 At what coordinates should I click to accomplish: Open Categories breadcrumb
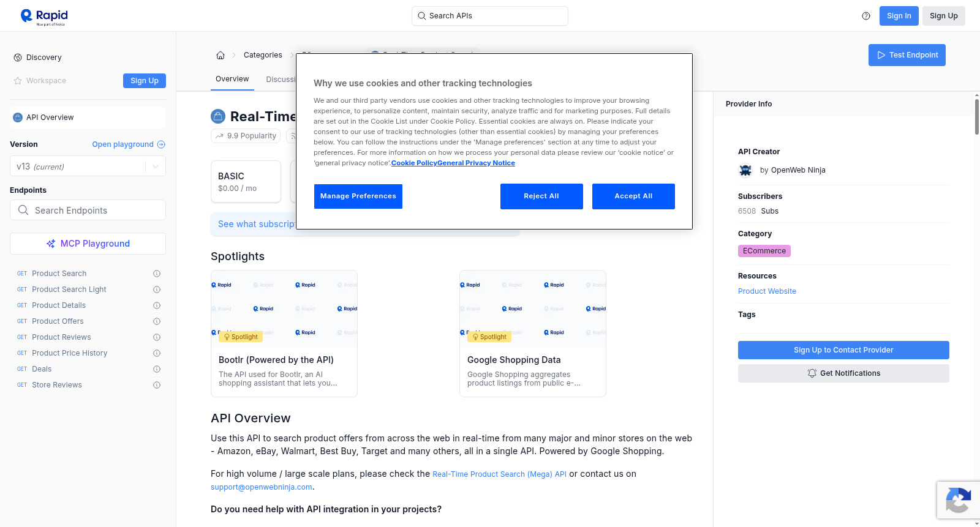(263, 55)
